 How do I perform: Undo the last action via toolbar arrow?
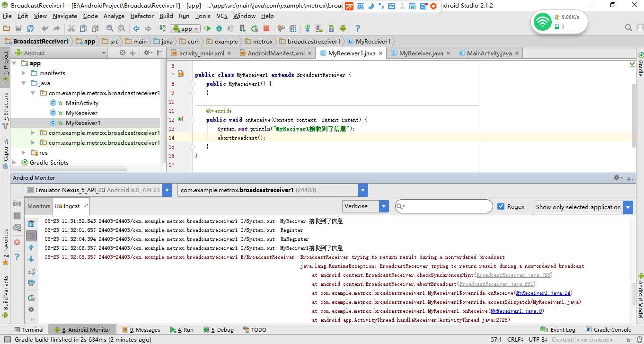44,28
